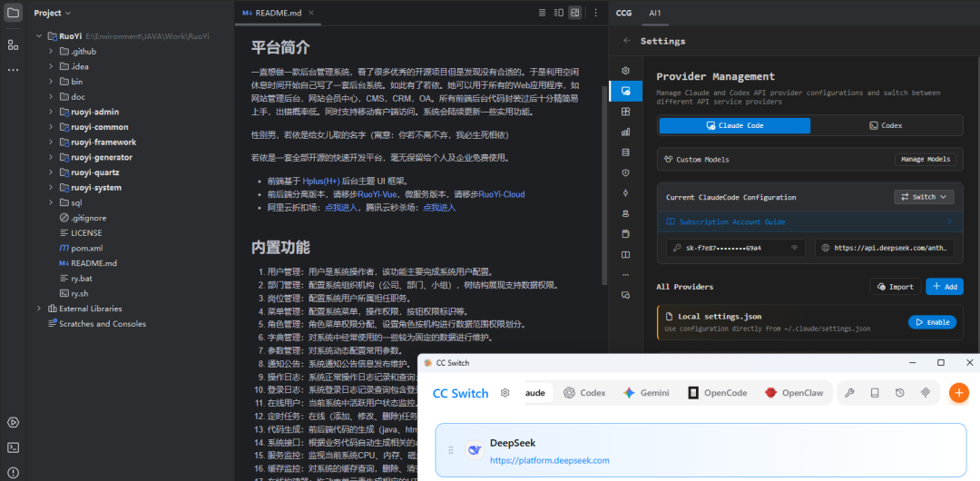Open the statistics bar-chart icon in CCG sidebar
The image size is (980, 481).
click(x=625, y=132)
